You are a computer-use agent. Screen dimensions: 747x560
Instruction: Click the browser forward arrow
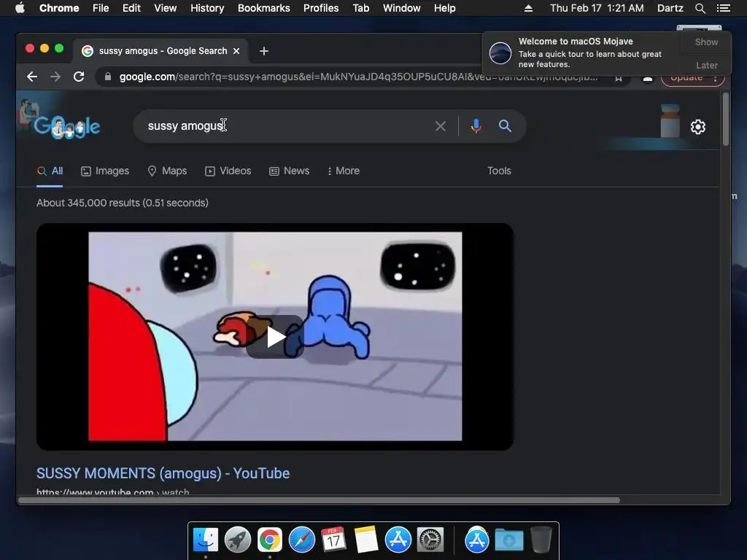(55, 77)
